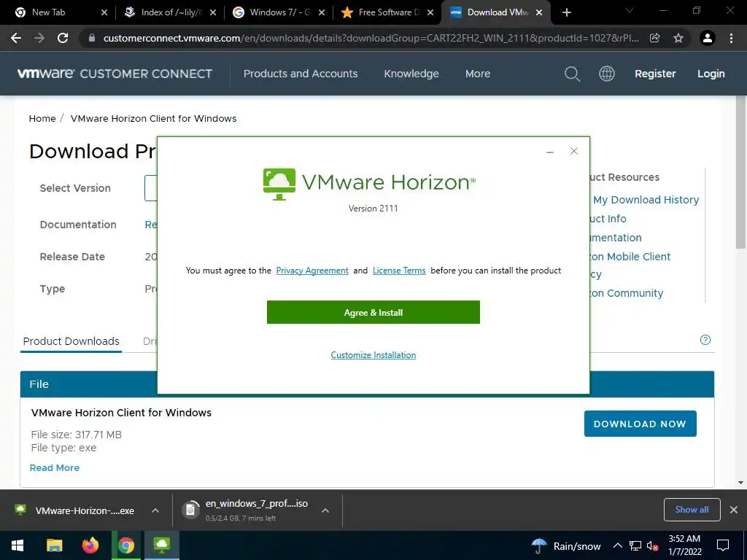Minimize the VMware Horizon installer dialog

click(550, 152)
